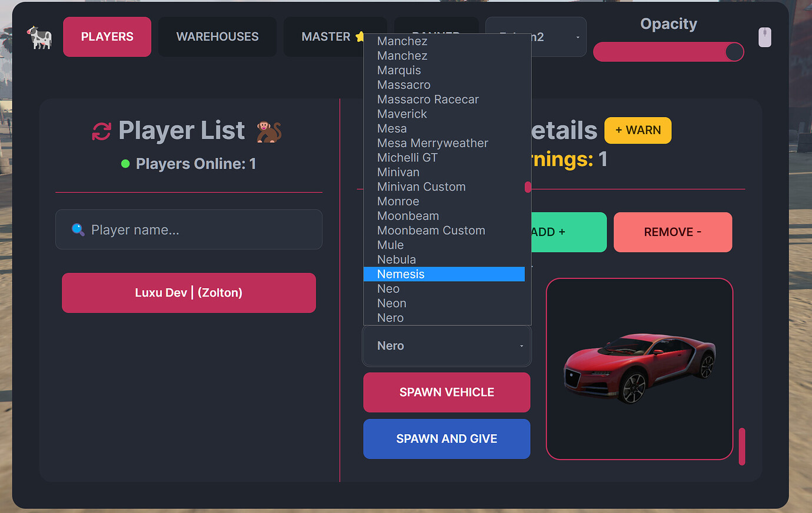The width and height of the screenshot is (812, 513).
Task: Switch to the MASTER tab
Action: tap(327, 36)
